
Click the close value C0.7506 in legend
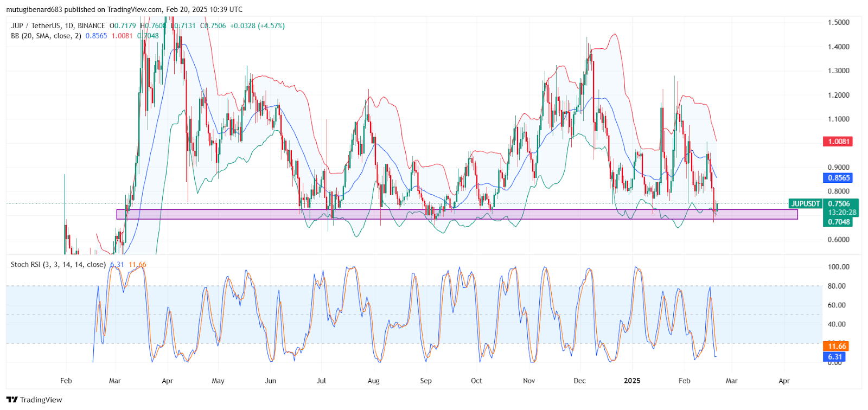213,25
